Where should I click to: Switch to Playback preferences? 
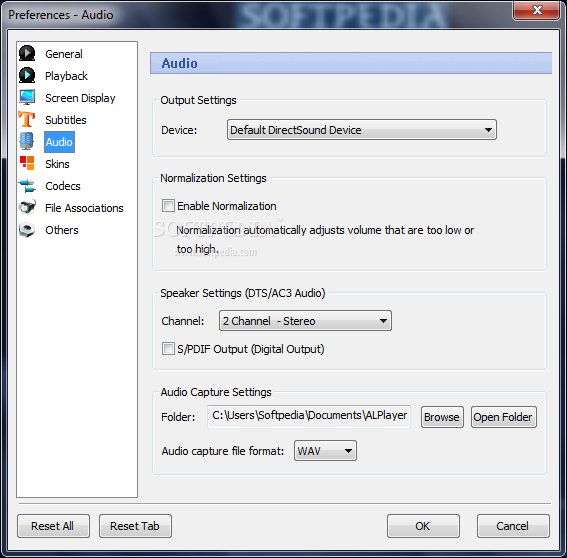point(66,76)
